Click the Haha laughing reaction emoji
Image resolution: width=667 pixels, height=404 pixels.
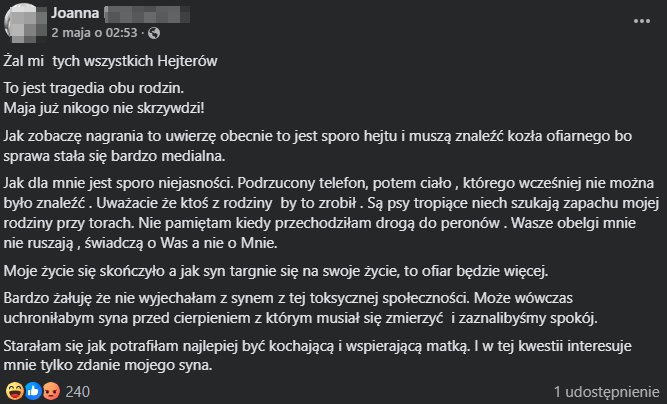pyautogui.click(x=15, y=391)
